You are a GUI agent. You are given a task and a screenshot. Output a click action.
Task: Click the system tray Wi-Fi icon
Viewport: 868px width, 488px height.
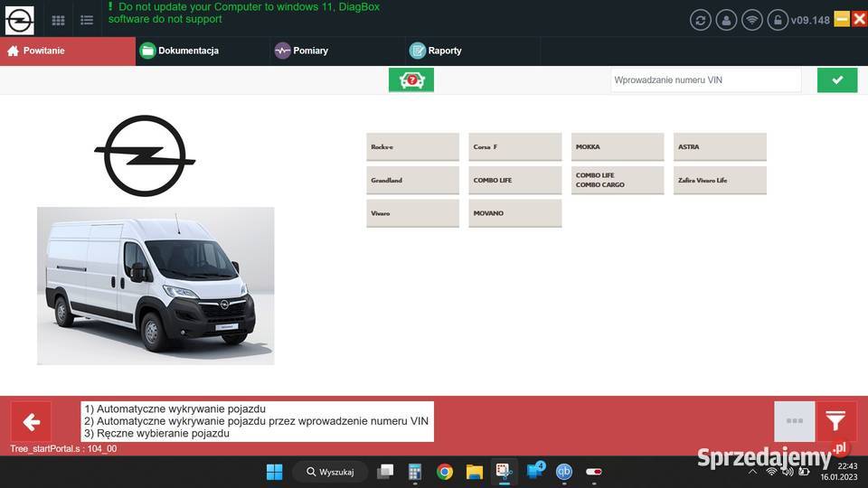[x=771, y=472]
